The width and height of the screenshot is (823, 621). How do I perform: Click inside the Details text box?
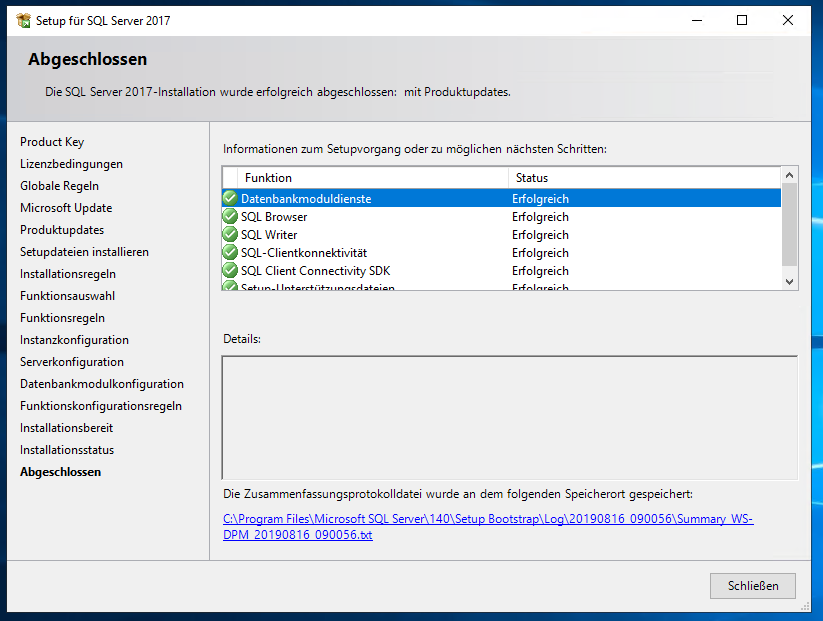pos(510,418)
